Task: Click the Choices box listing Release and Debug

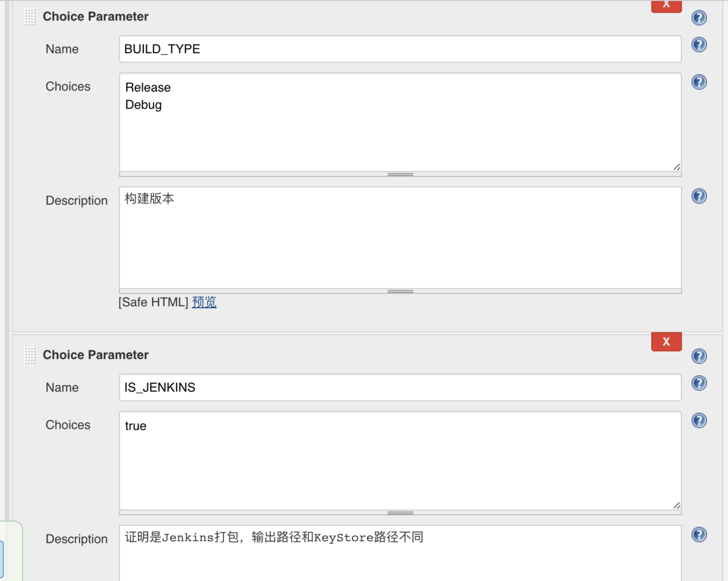Action: (400, 121)
